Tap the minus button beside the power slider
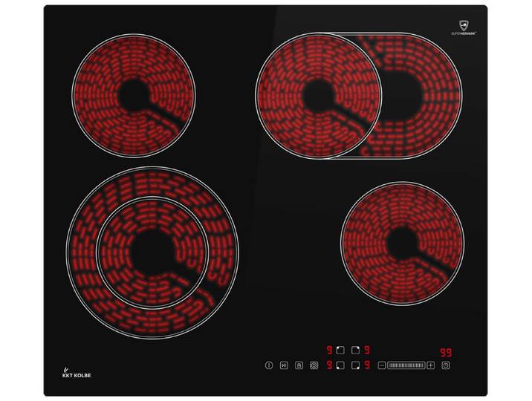This screenshot has width=532, height=401. pyautogui.click(x=382, y=365)
